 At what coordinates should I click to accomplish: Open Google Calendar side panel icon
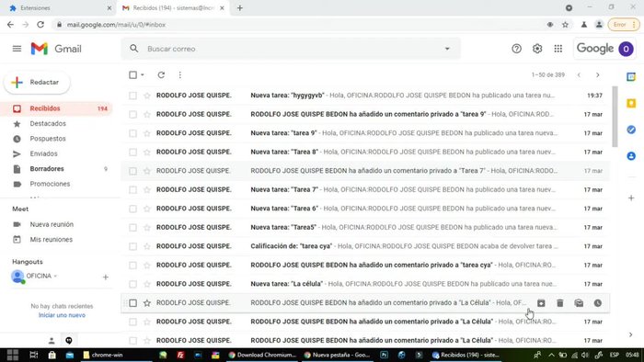pos(631,76)
